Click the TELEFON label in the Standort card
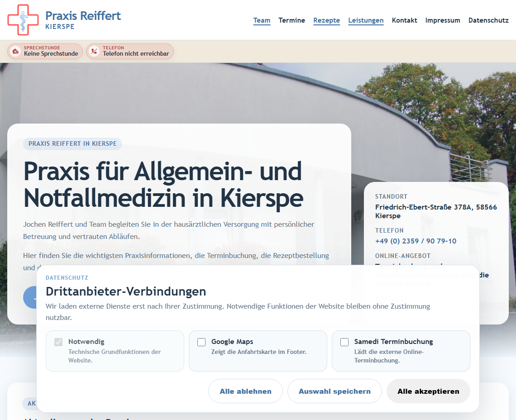The width and height of the screenshot is (516, 420). [389, 230]
